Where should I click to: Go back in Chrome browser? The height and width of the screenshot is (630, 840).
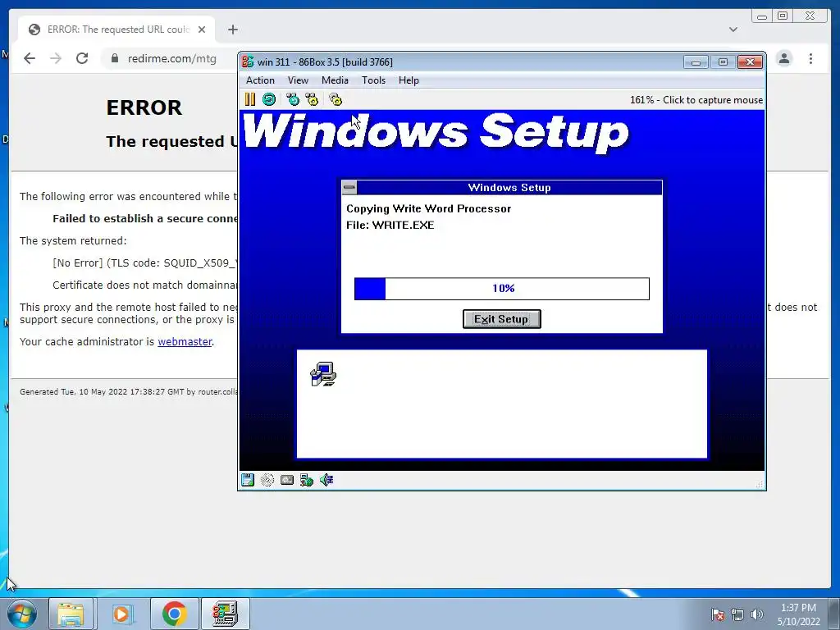(30, 58)
